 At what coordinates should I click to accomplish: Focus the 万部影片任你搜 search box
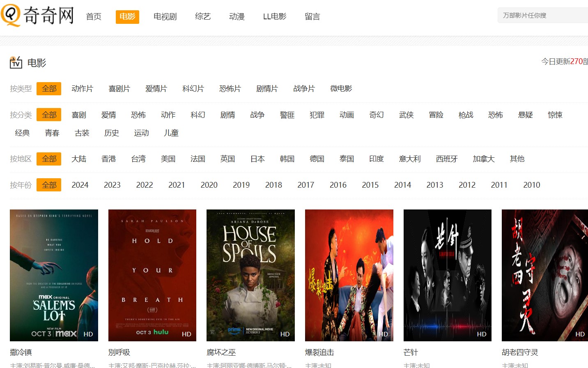(543, 15)
